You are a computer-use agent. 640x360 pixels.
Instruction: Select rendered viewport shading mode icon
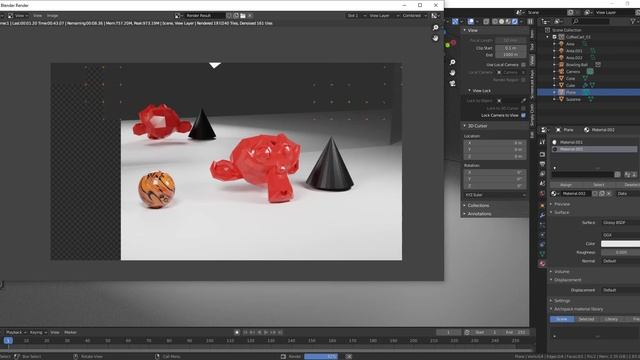coord(515,22)
